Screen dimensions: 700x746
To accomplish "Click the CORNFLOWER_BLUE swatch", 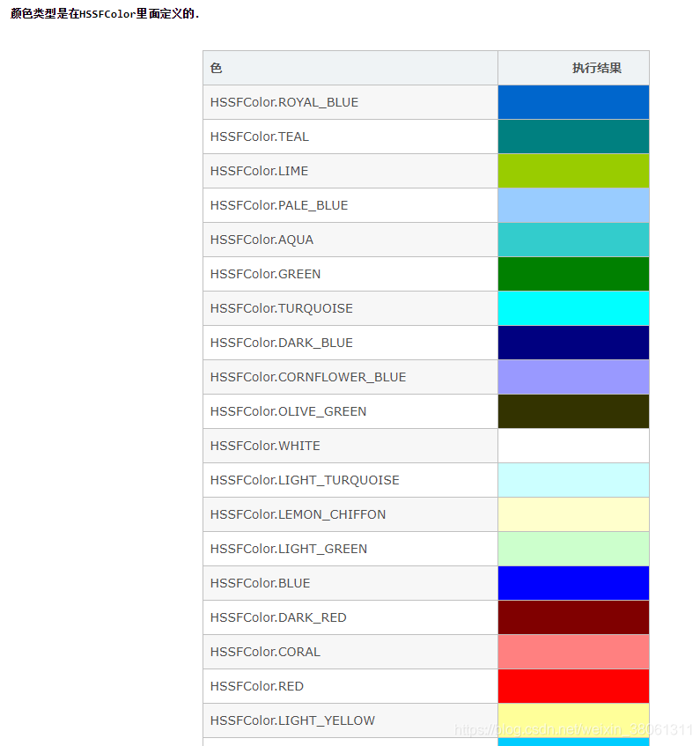I will pyautogui.click(x=573, y=377).
